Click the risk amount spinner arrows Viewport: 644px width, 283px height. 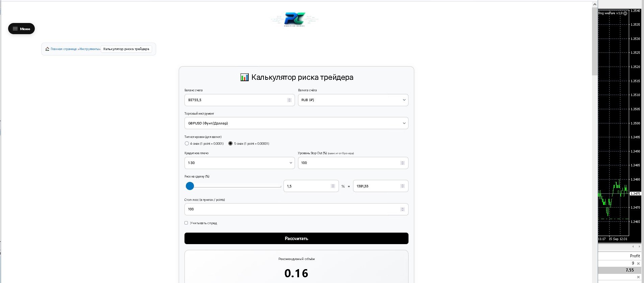tap(402, 186)
